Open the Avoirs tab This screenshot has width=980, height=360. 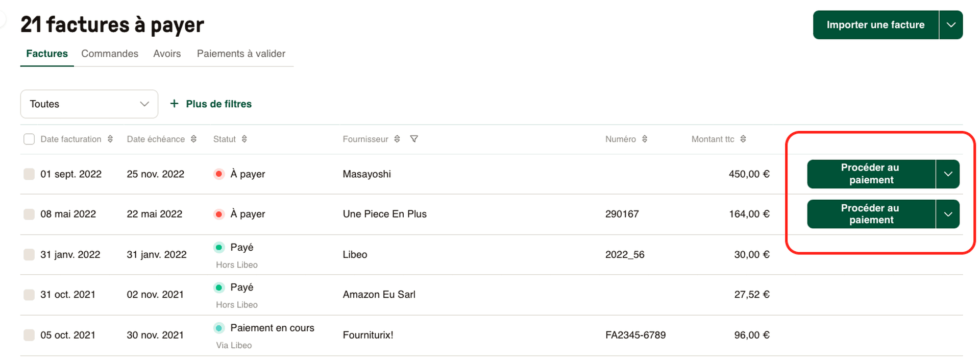pos(167,53)
